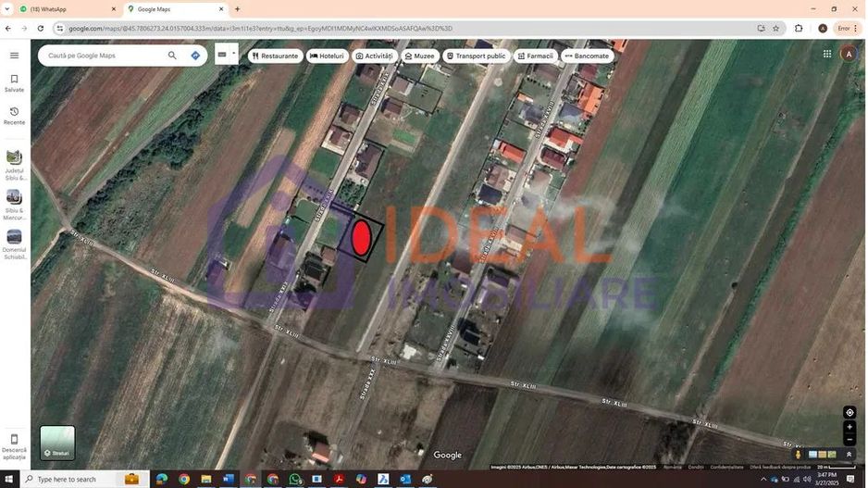Filter by Bancomate
868x488 pixels.
587,56
